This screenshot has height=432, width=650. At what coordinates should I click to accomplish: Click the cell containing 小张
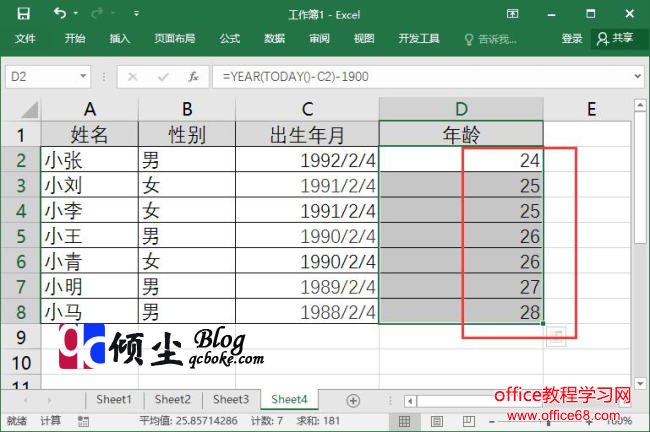[89, 160]
